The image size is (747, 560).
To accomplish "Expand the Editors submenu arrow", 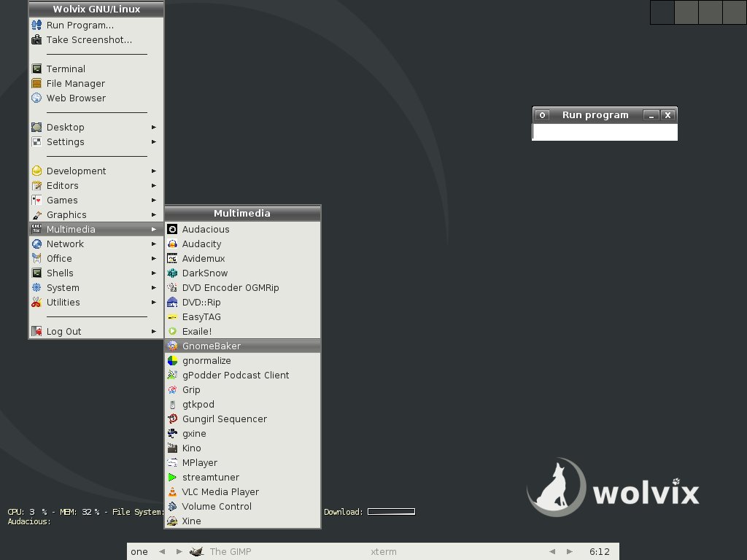I will pyautogui.click(x=154, y=186).
